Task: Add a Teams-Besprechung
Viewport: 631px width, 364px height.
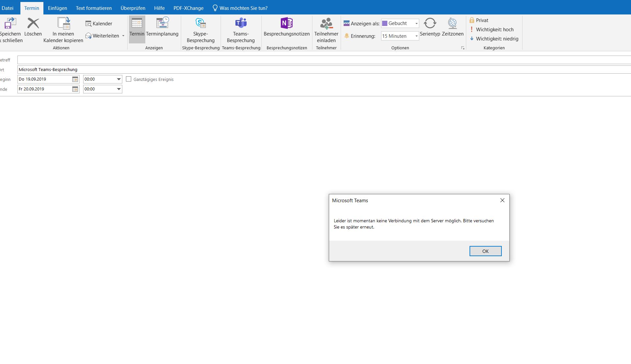Action: 241,30
